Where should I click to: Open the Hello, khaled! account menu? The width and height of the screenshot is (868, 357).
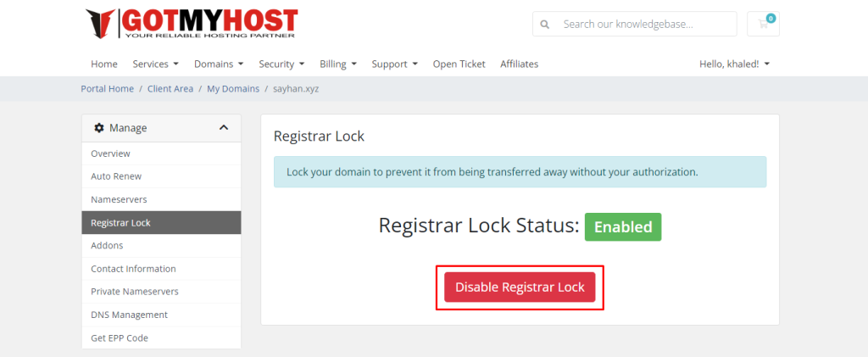coord(734,64)
